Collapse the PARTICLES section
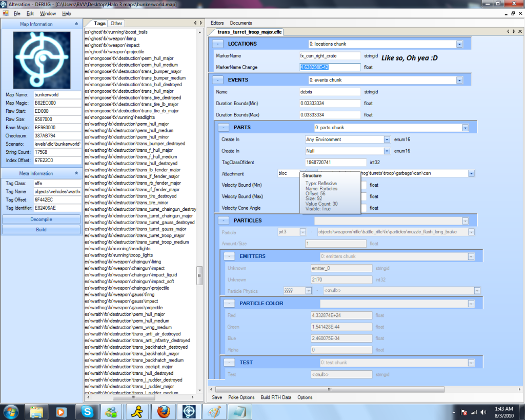Viewport: 525px width, 420px height. (224, 221)
